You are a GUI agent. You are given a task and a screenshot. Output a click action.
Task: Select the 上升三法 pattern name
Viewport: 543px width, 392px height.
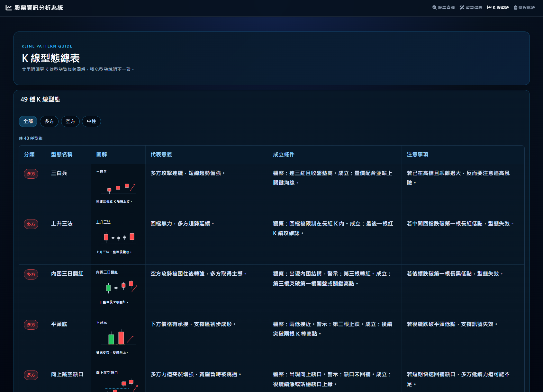click(62, 224)
